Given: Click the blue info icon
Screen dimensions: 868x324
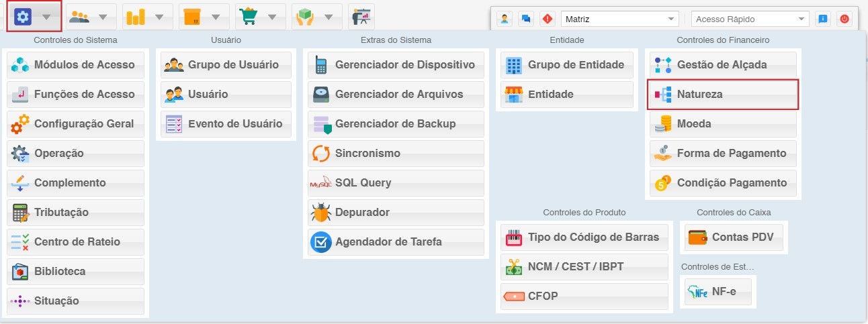Looking at the screenshot, I should coord(822,19).
